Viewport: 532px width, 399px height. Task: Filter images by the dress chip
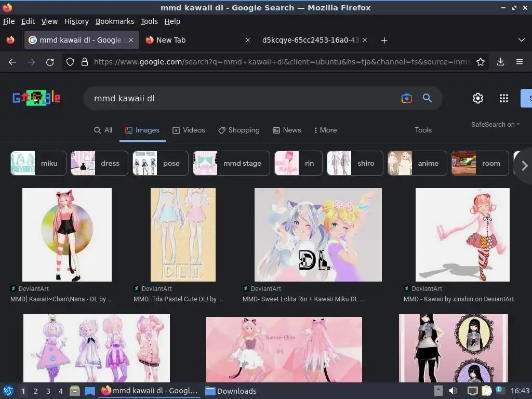coord(99,163)
